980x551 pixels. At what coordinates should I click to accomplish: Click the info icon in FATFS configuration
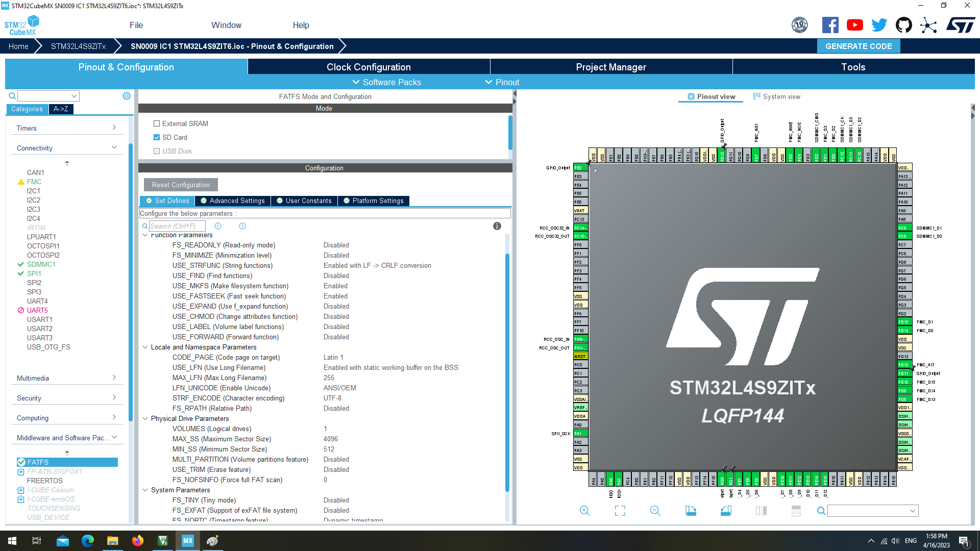[x=497, y=226]
